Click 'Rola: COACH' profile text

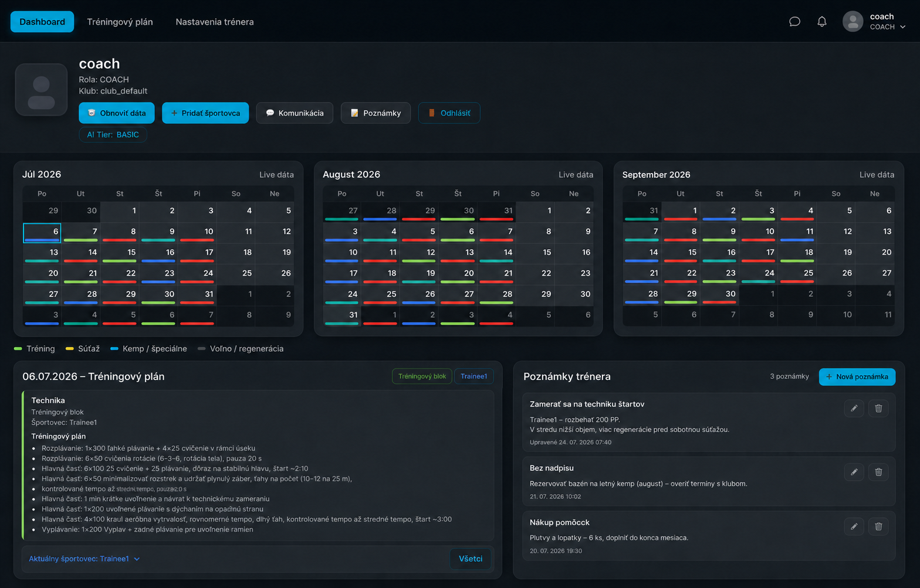pos(104,80)
